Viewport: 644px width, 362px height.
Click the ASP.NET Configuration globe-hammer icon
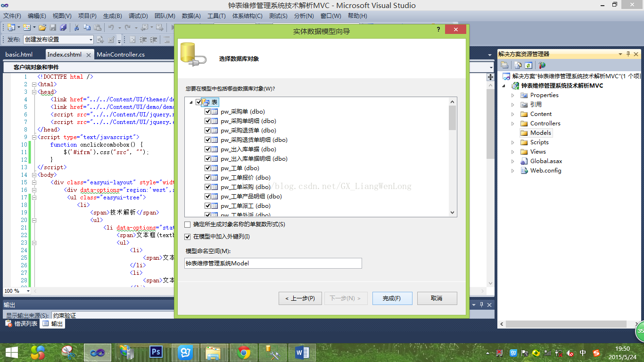point(542,65)
